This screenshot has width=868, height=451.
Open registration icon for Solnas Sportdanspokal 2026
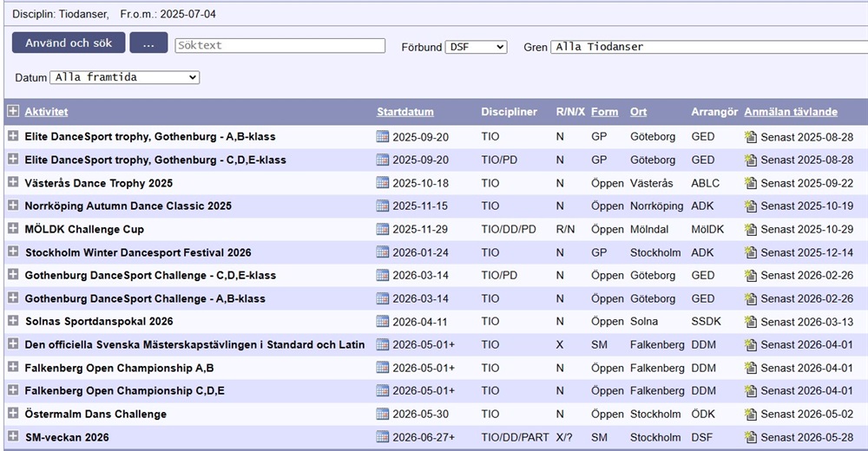[751, 322]
